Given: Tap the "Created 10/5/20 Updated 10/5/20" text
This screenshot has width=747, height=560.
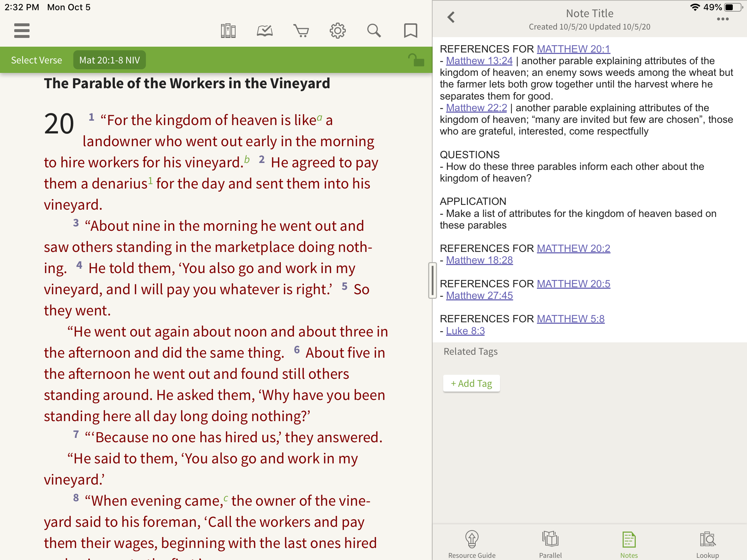Looking at the screenshot, I should pyautogui.click(x=589, y=27).
